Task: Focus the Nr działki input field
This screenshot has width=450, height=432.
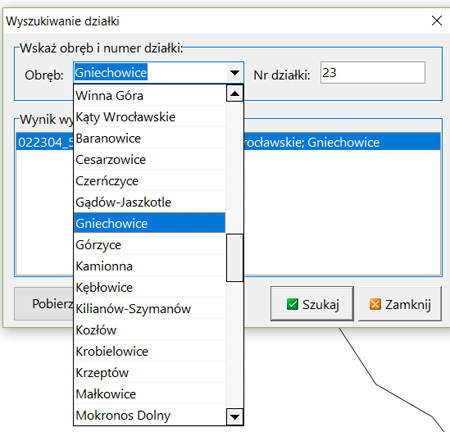Action: (373, 72)
